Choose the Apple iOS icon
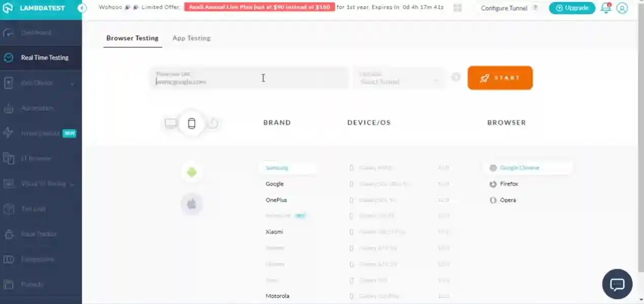 point(192,204)
